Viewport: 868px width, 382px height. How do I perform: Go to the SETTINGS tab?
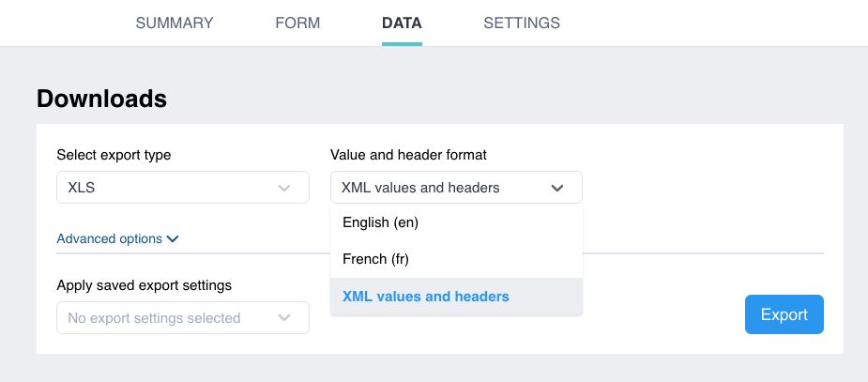point(522,23)
